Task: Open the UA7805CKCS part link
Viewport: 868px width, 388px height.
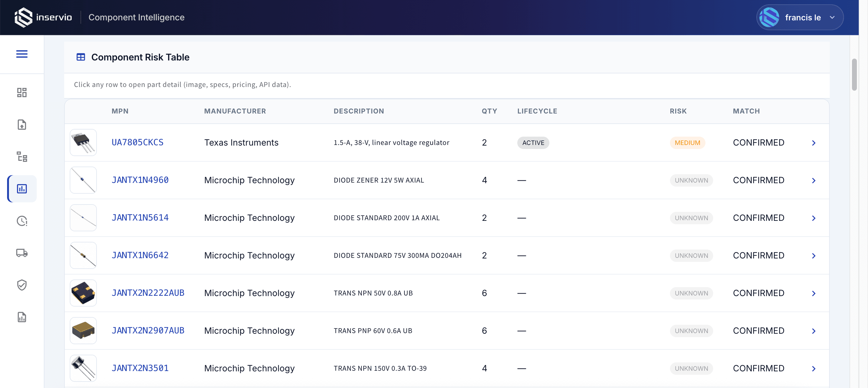Action: click(138, 142)
